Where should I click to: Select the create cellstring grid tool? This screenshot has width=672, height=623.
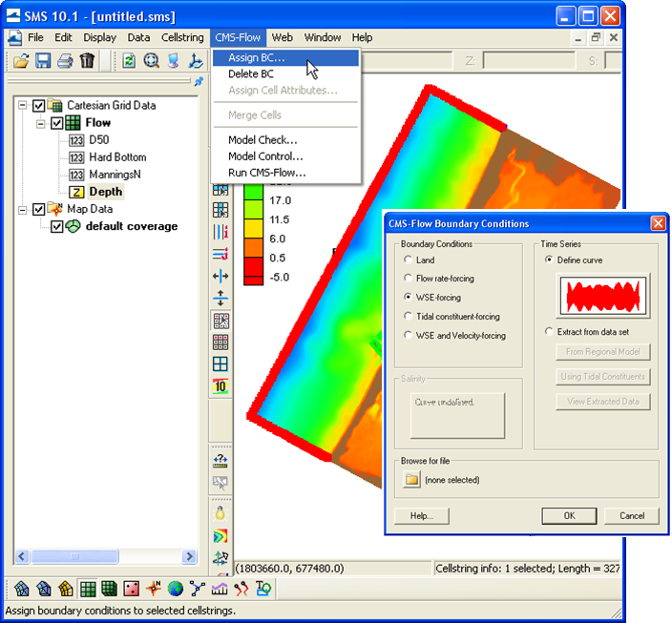tap(220, 343)
